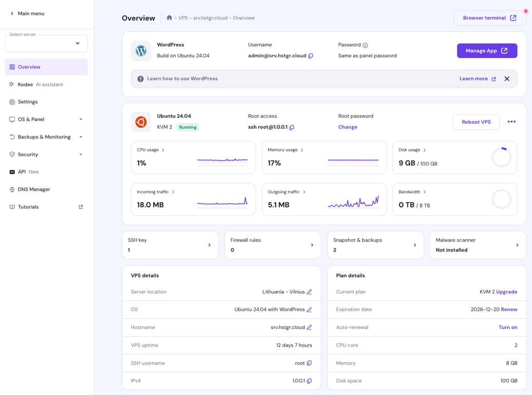Click the home icon in the breadcrumb
This screenshot has width=532, height=395.
169,17
